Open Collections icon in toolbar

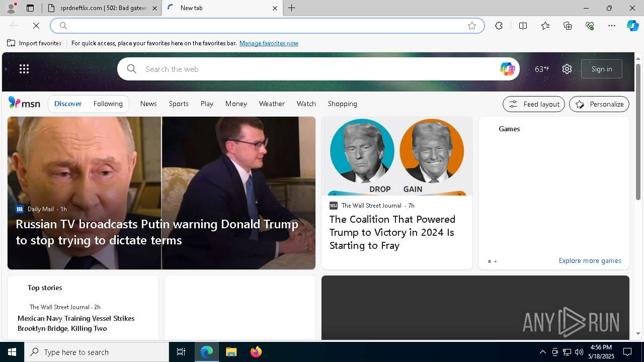(x=568, y=26)
